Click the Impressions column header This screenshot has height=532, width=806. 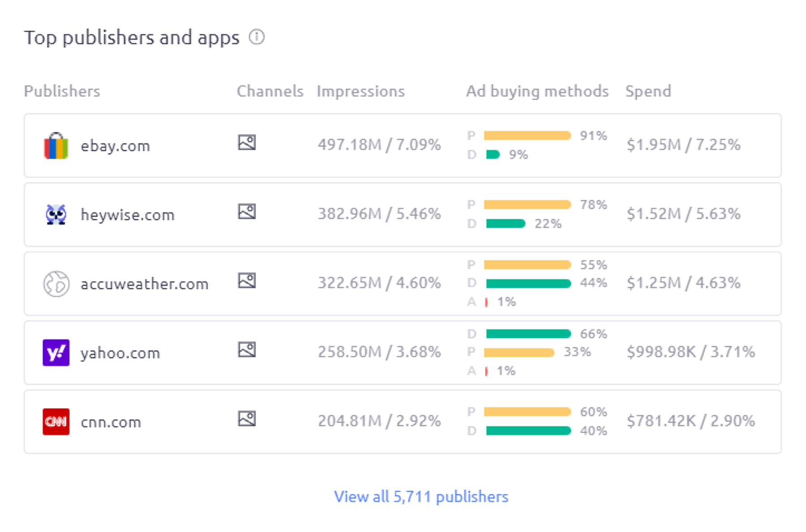click(360, 91)
